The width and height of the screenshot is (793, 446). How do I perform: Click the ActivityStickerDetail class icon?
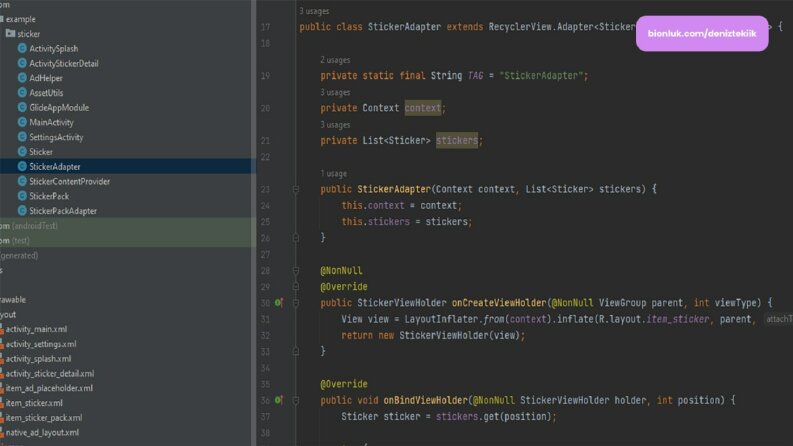click(x=22, y=63)
